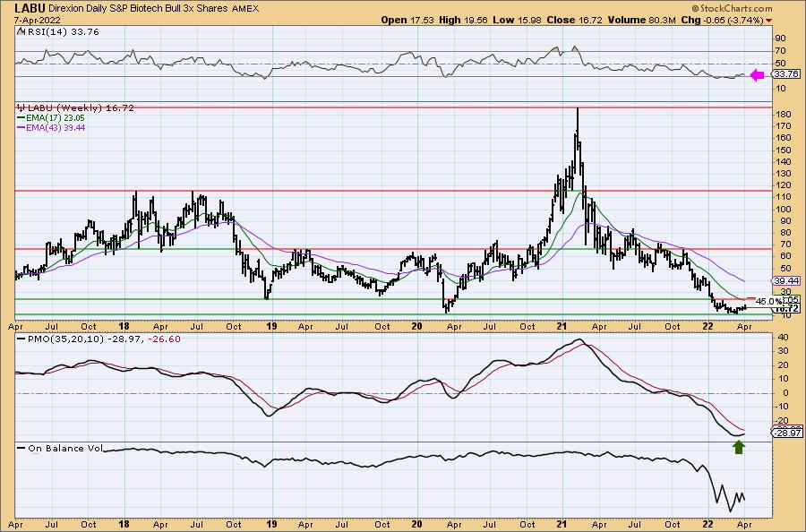Click the Volume 80.3M value
Image resolution: width=806 pixels, height=532 pixels.
coord(641,20)
